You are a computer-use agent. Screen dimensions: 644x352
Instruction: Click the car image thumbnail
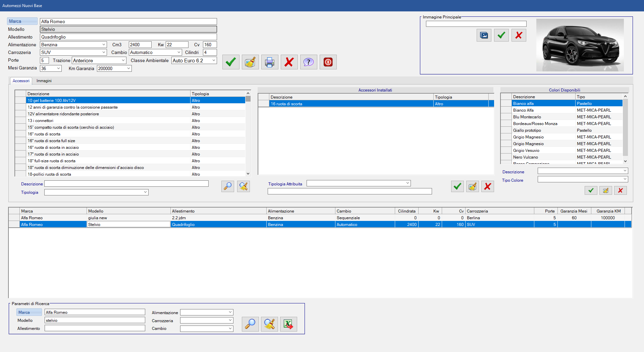coord(580,45)
